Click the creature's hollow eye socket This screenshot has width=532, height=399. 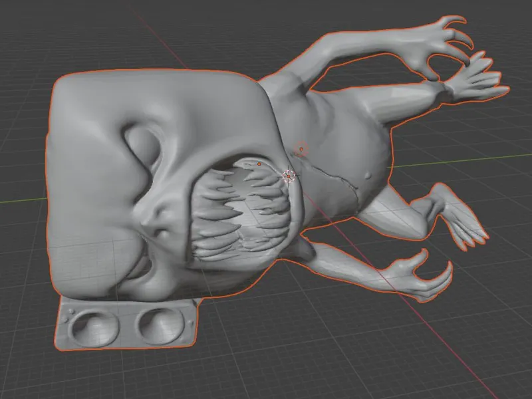tap(143, 146)
